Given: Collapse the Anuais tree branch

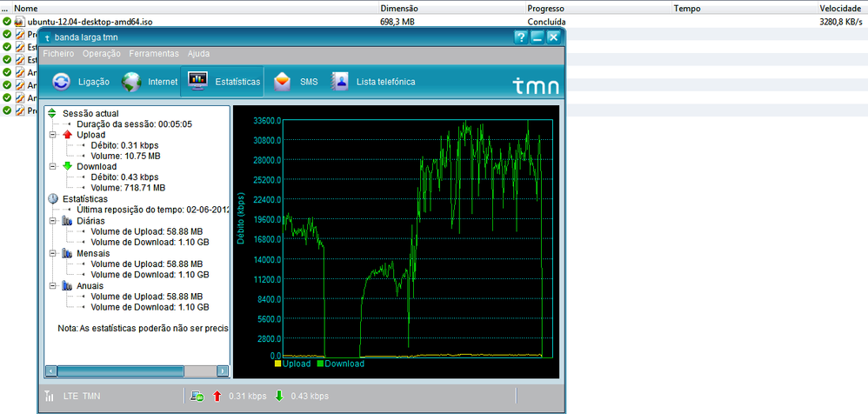Looking at the screenshot, I should click(x=53, y=285).
